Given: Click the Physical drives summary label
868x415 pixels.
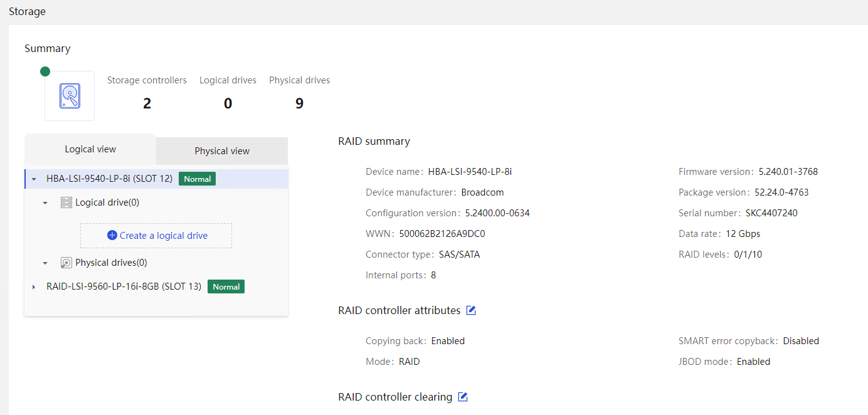Looking at the screenshot, I should 299,80.
